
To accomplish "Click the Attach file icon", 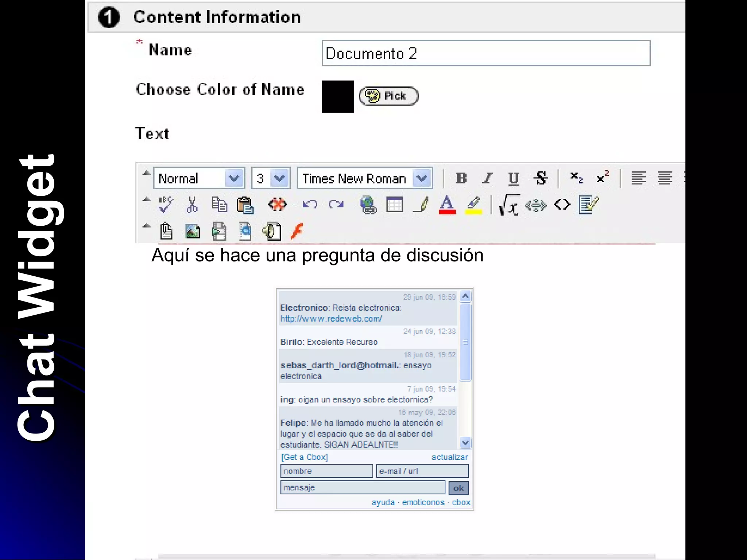I will 166,231.
